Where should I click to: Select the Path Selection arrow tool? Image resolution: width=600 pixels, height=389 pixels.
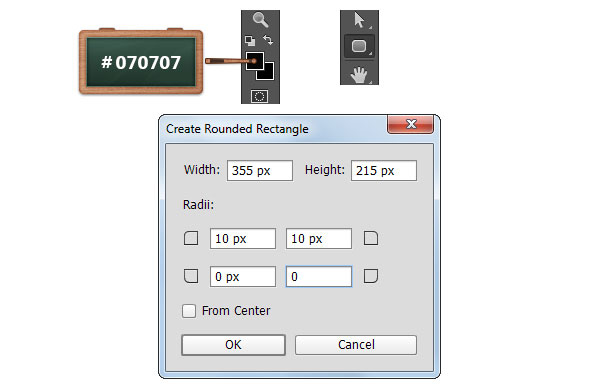tap(359, 21)
